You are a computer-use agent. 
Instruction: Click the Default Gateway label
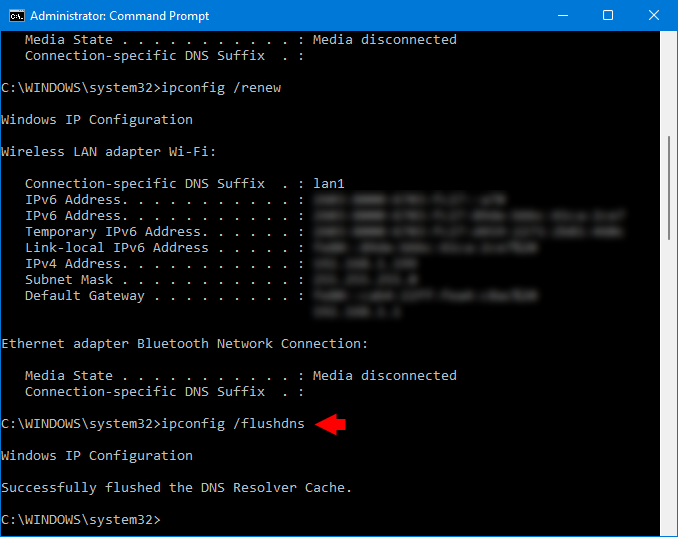tap(84, 296)
